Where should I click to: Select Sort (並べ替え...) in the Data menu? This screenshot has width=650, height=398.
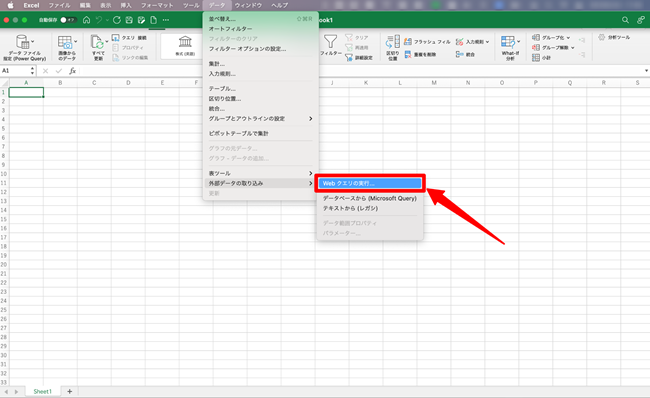coord(260,19)
